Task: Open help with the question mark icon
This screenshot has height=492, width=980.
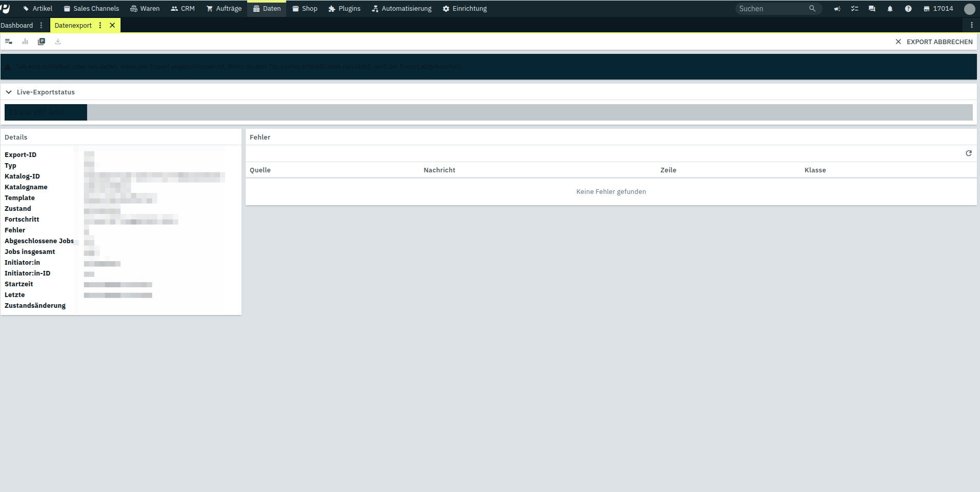Action: pos(908,9)
